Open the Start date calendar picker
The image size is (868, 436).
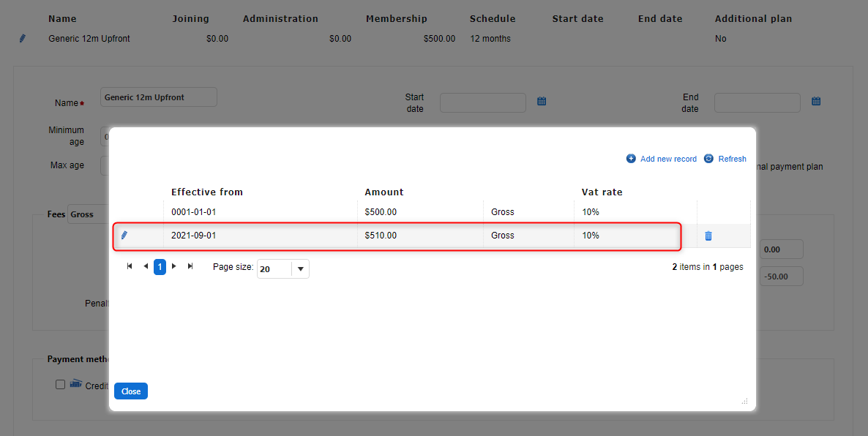coord(542,102)
